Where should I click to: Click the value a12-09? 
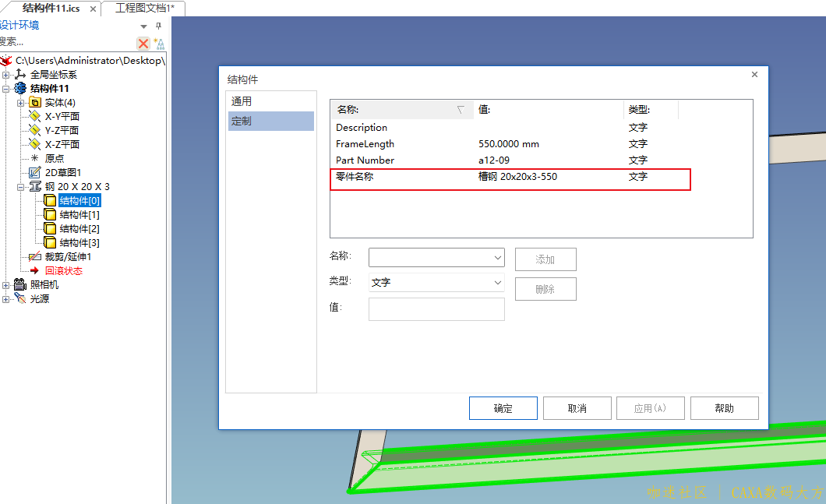click(x=493, y=160)
